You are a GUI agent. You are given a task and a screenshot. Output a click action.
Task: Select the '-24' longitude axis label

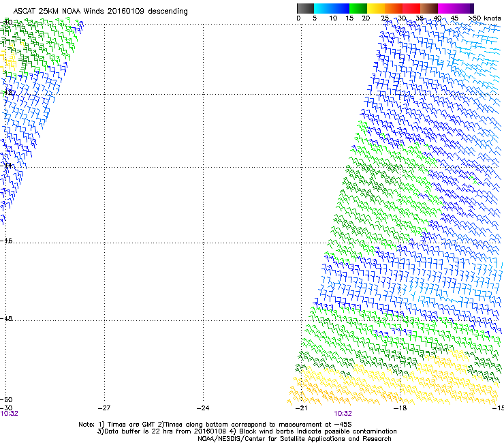203,408
